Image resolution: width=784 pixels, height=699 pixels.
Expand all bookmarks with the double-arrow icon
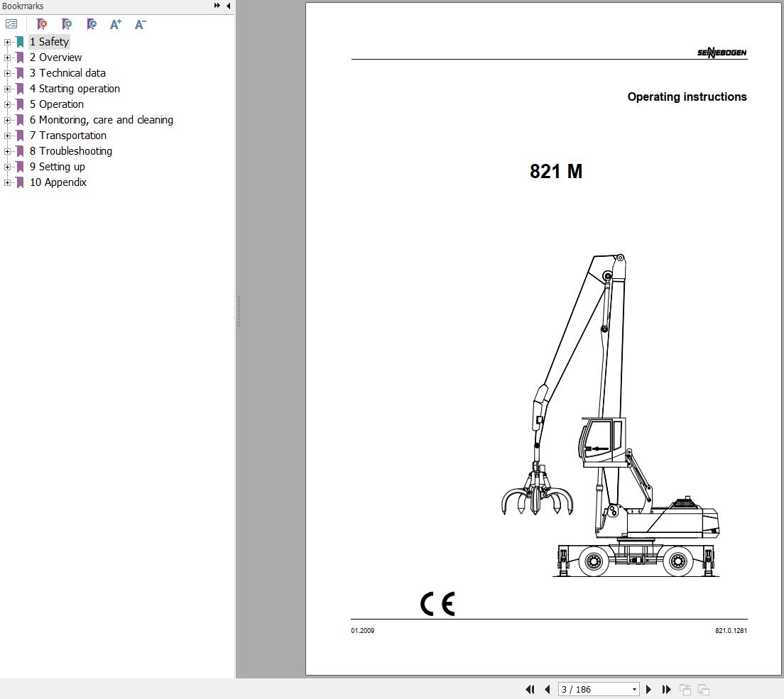(217, 6)
